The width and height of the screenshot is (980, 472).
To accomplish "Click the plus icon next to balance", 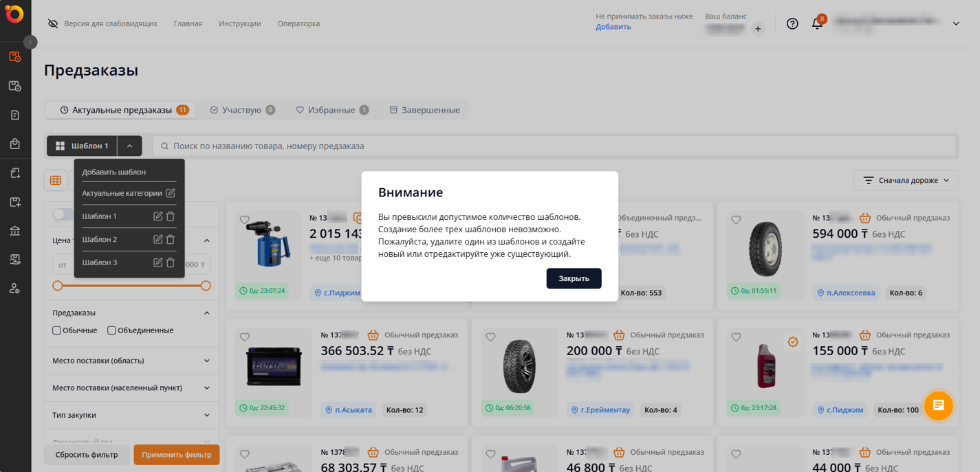I will coord(758,29).
